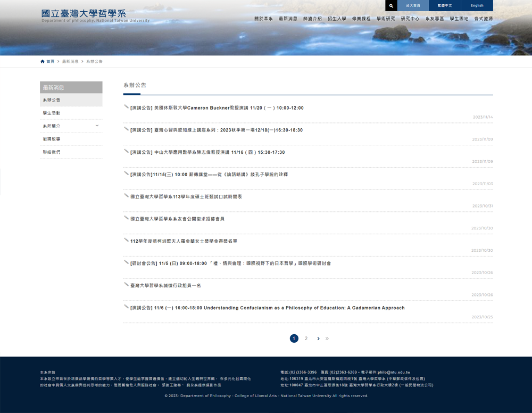532x413 pixels.
Task: Open Understanding Confucianism Gadamerian Approach announcement
Action: pyautogui.click(x=268, y=308)
